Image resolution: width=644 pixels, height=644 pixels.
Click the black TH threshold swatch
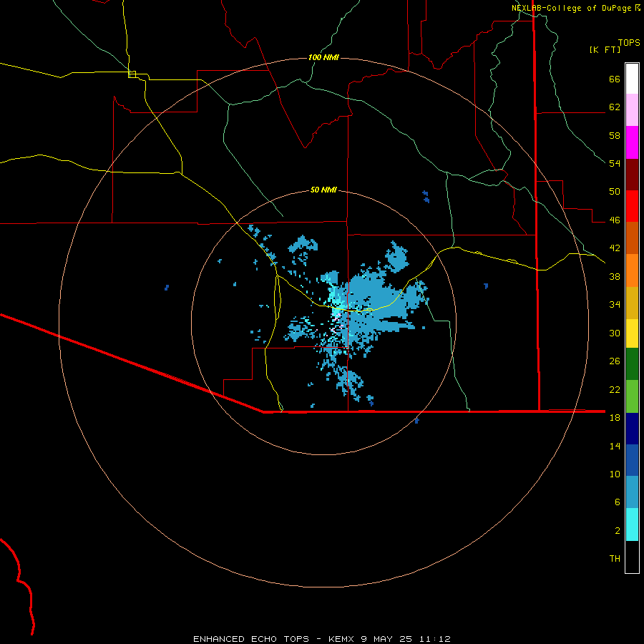pyautogui.click(x=632, y=557)
